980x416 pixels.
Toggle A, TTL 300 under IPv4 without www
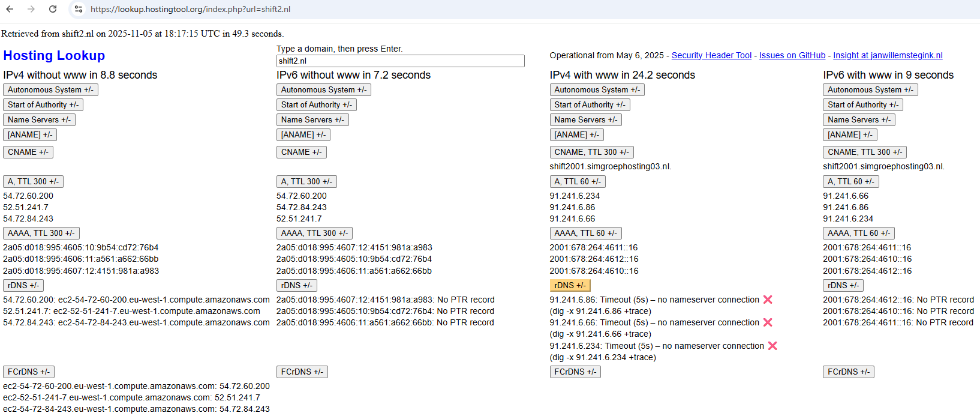click(x=33, y=181)
